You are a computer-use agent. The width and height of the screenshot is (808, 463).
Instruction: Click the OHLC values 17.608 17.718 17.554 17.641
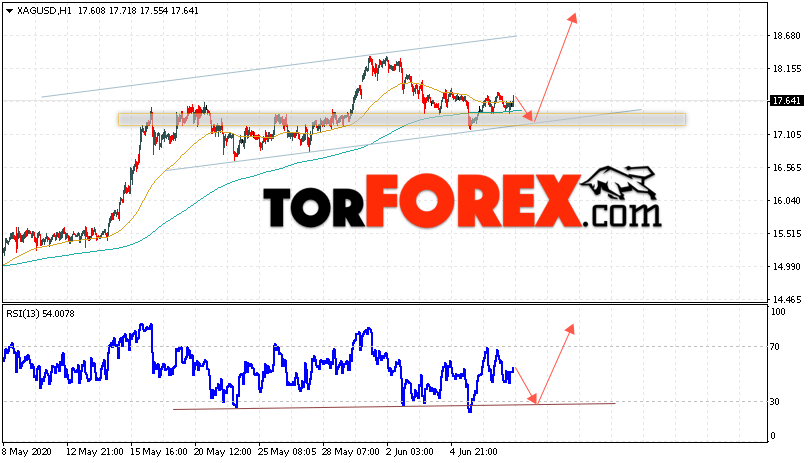click(x=138, y=11)
